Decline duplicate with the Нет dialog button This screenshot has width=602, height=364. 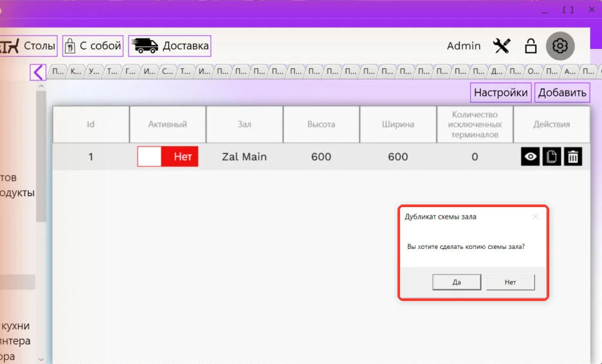click(510, 282)
